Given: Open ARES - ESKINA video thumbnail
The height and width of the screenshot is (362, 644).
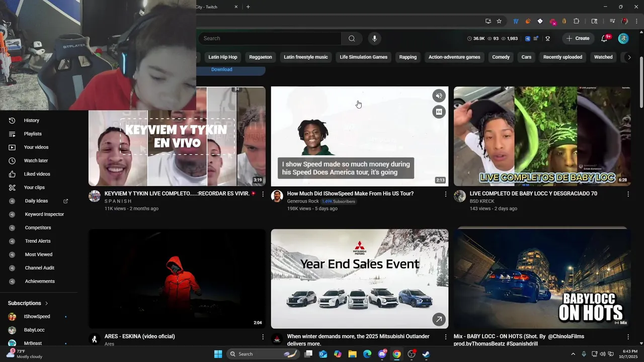Looking at the screenshot, I should (177, 279).
